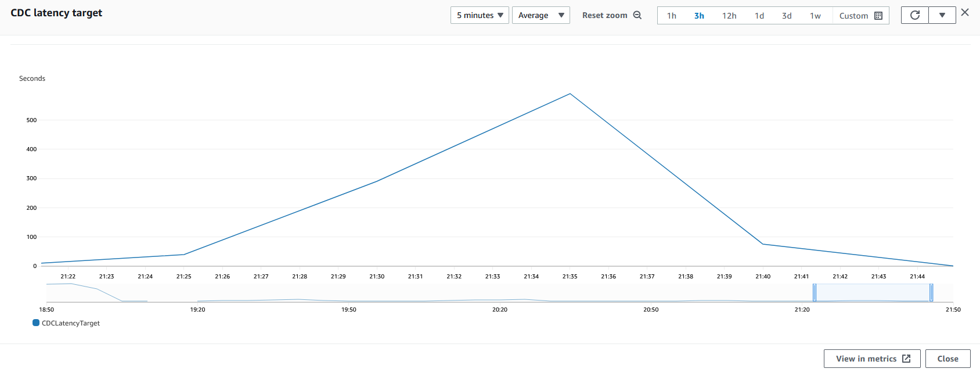This screenshot has width=980, height=372.
Task: Open the Custom range calendar icon
Action: pos(878,16)
